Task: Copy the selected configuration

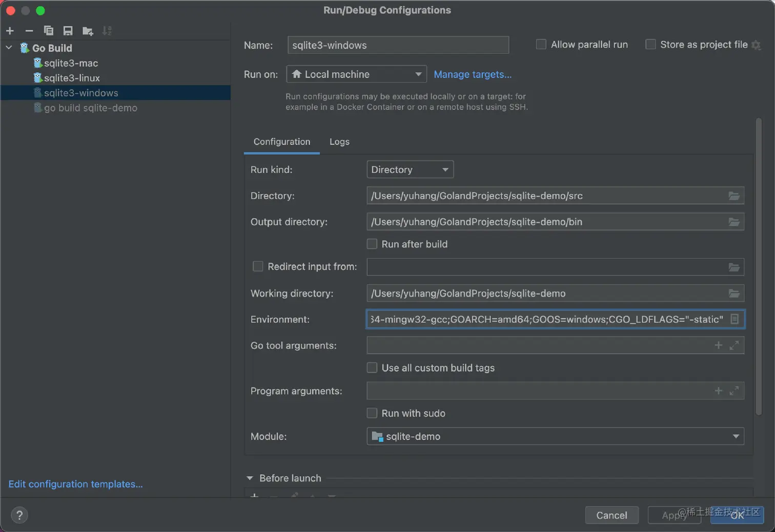Action: pyautogui.click(x=49, y=31)
